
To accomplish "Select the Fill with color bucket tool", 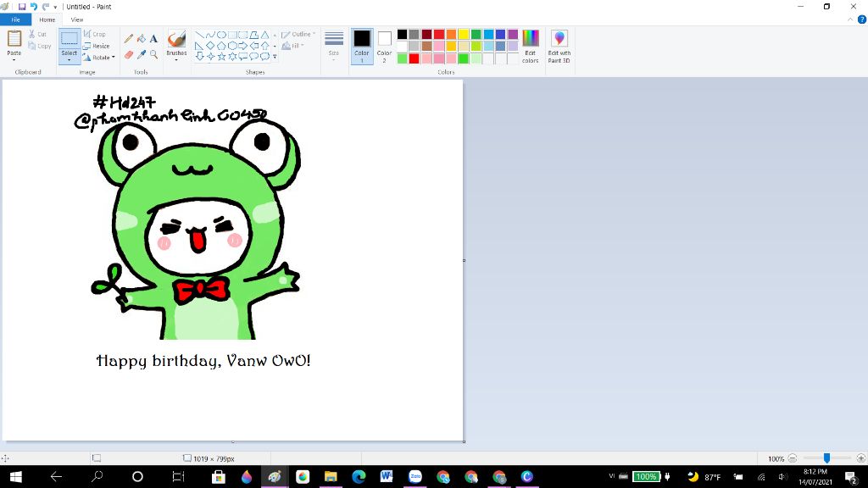I will point(142,38).
